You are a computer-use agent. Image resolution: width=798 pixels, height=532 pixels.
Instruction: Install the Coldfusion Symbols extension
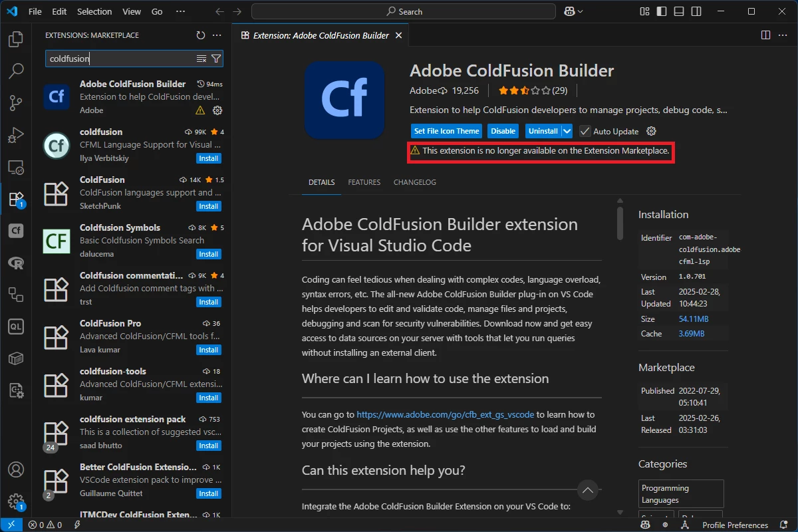pos(209,254)
